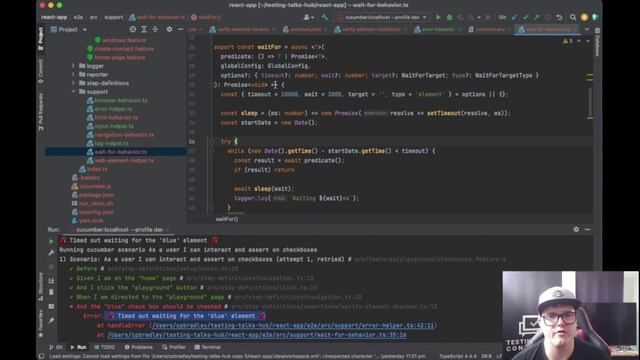Rerun tests with green play icon in Run panel
Viewport: 640px width, 360px height.
point(51,241)
